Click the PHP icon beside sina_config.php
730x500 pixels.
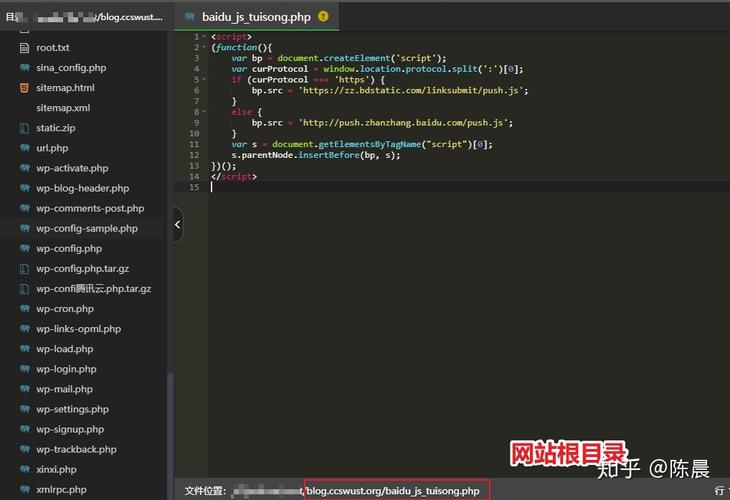(x=25, y=68)
